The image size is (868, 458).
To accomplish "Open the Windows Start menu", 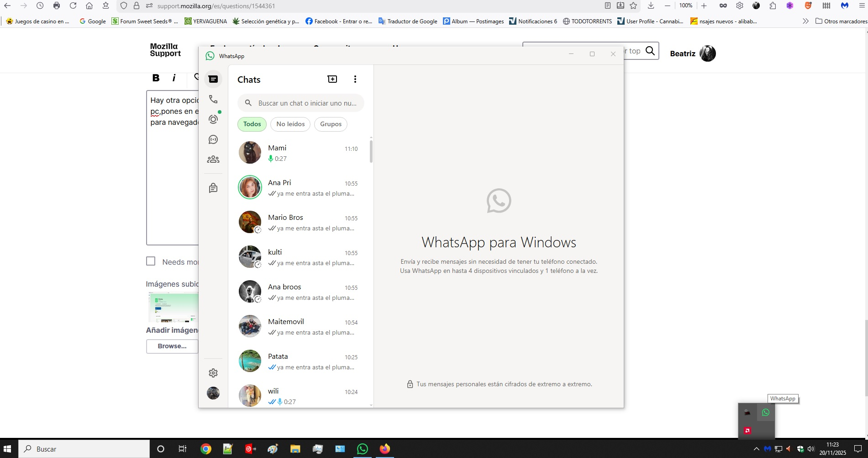I will tap(7, 449).
